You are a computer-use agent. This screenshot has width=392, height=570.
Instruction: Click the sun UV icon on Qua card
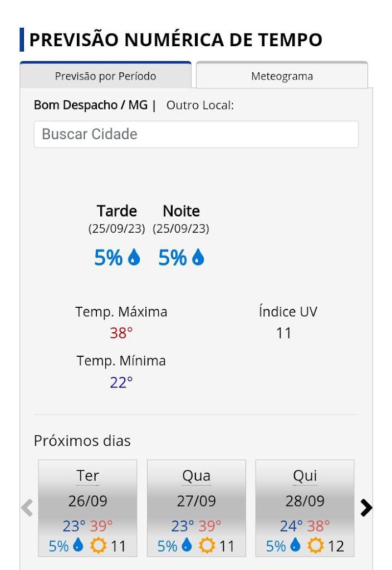tap(207, 546)
